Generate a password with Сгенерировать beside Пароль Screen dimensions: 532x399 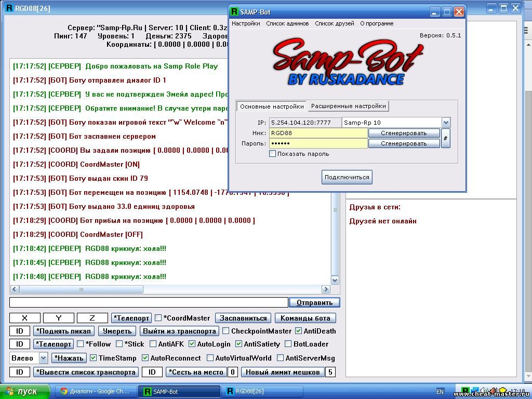pos(404,143)
